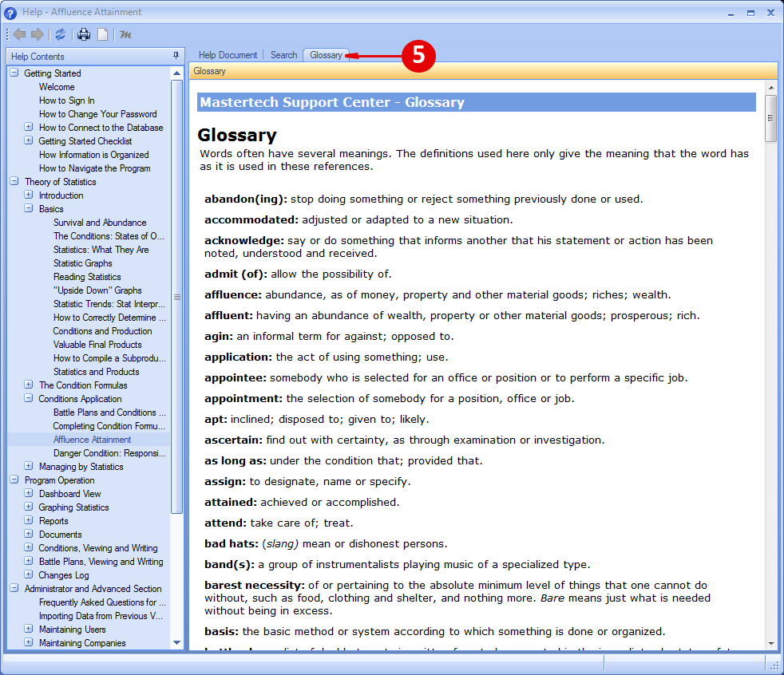The height and width of the screenshot is (675, 784).
Task: Open the How to Sign In topic
Action: [66, 101]
